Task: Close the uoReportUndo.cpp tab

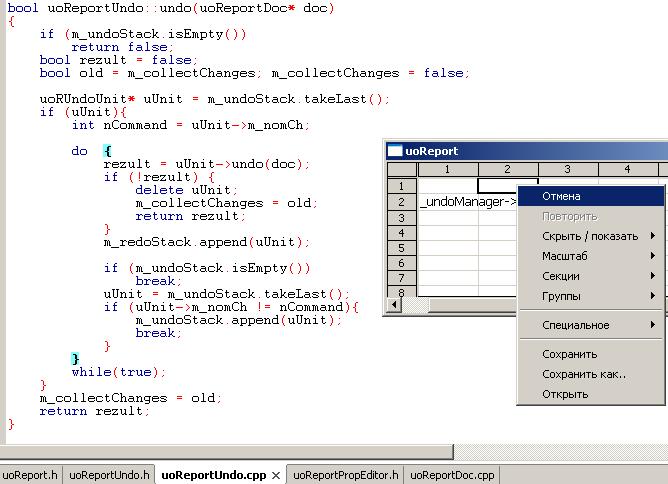Action: (276, 476)
